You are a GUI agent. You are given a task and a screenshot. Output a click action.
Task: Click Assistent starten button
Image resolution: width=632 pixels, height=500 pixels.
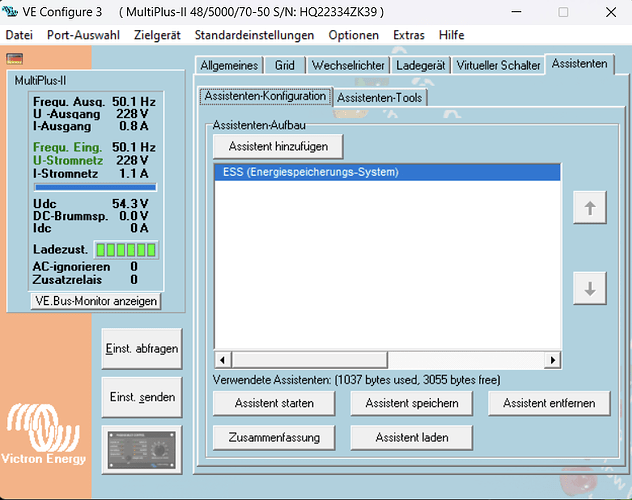point(274,403)
